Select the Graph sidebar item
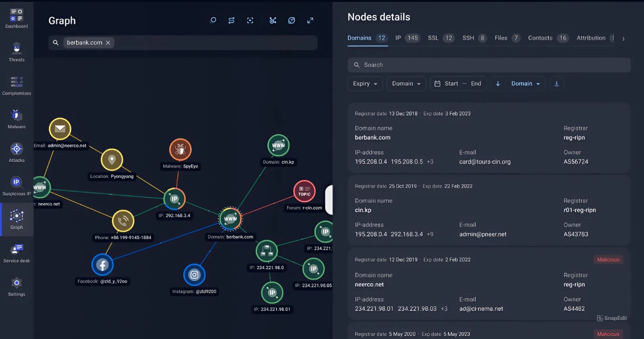 click(17, 219)
